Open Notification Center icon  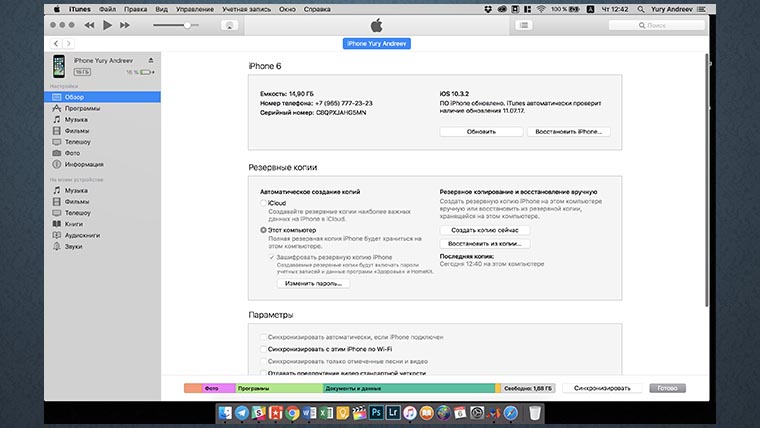point(701,9)
